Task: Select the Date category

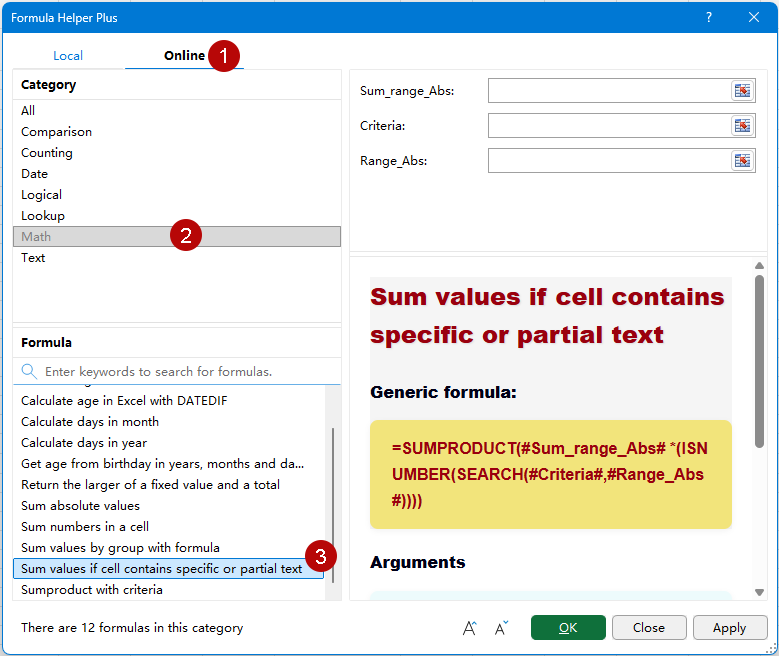Action: tap(177, 173)
